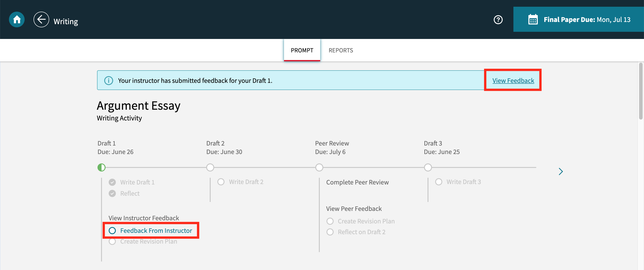This screenshot has width=644, height=270.
Task: Click the Peer Review milestone circle on the timeline
Action: click(319, 167)
